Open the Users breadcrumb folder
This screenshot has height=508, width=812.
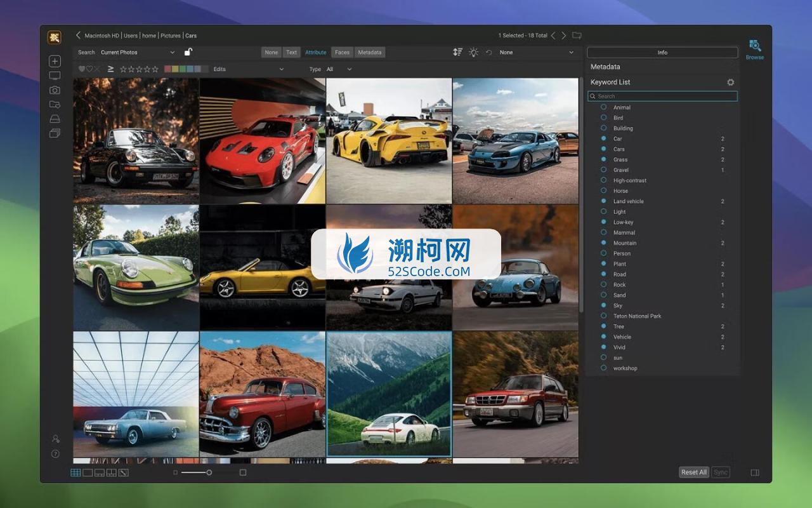pyautogui.click(x=131, y=36)
